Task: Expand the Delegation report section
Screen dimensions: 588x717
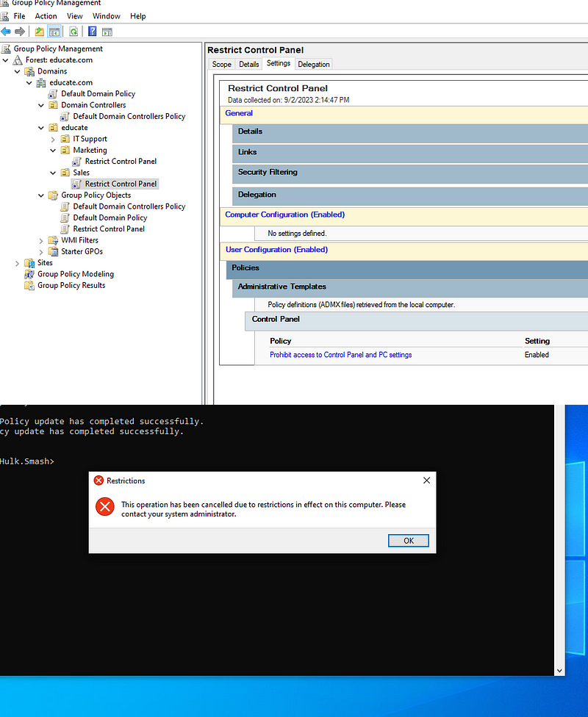Action: click(257, 194)
